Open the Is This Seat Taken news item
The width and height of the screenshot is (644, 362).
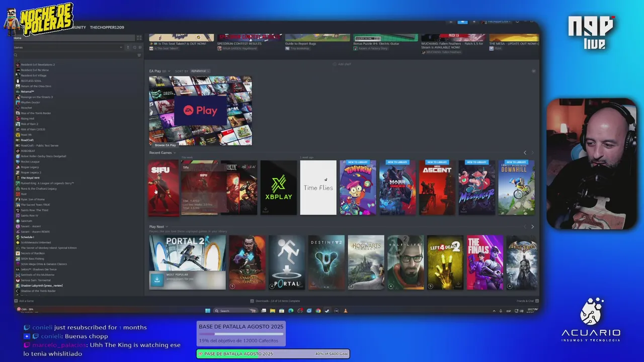(182, 42)
